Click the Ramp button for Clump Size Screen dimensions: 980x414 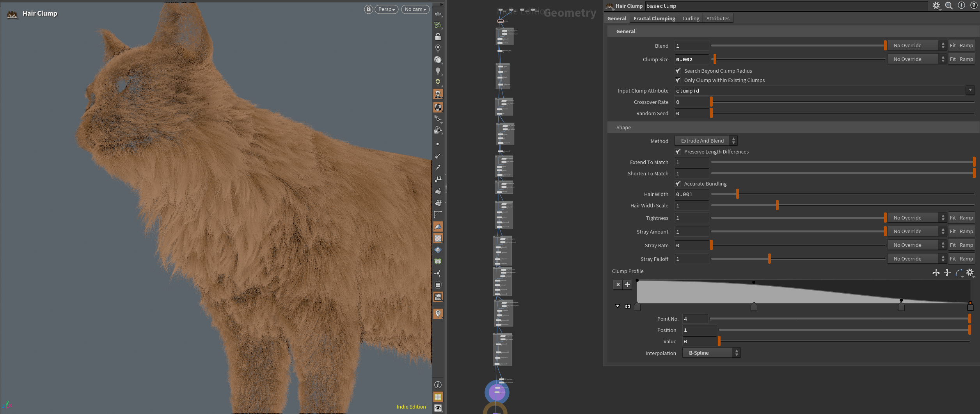click(x=966, y=59)
